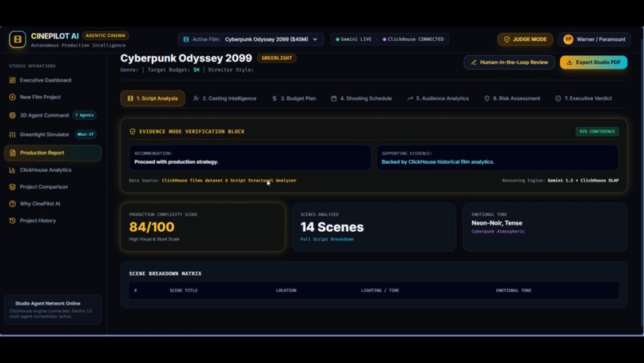Open the Warner / Paramount account button

click(594, 39)
